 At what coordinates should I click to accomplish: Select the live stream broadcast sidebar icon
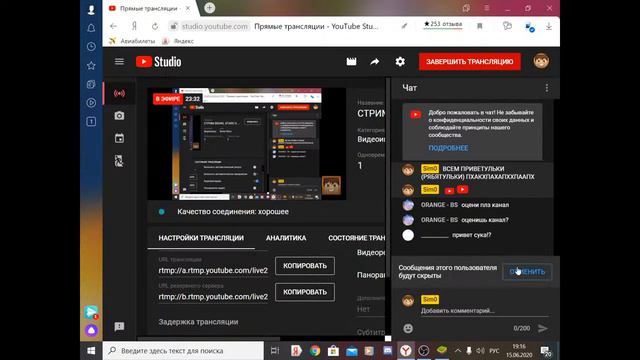click(x=119, y=93)
